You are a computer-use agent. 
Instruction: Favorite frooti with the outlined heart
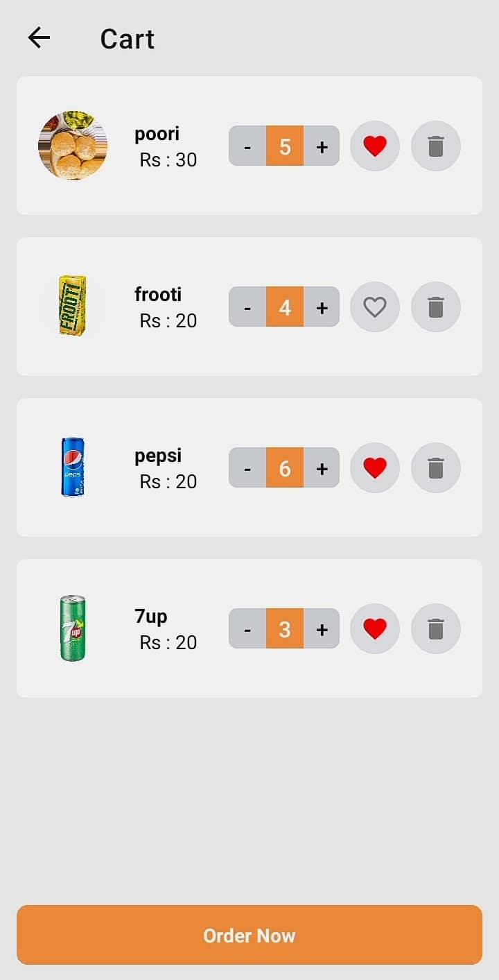[375, 307]
